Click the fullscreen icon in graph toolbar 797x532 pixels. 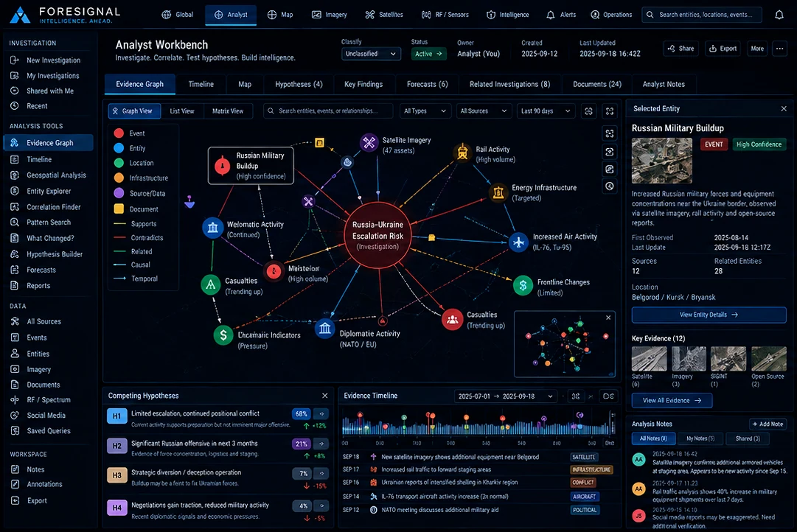click(x=610, y=111)
